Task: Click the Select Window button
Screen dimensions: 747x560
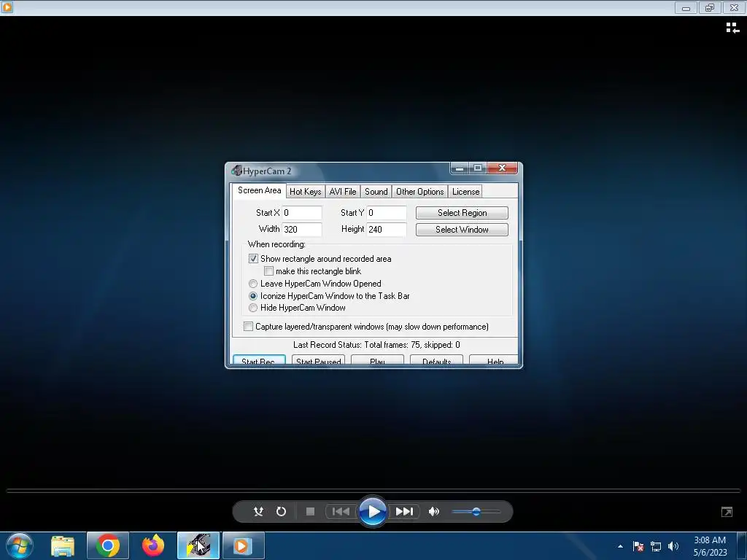Action: 462,230
